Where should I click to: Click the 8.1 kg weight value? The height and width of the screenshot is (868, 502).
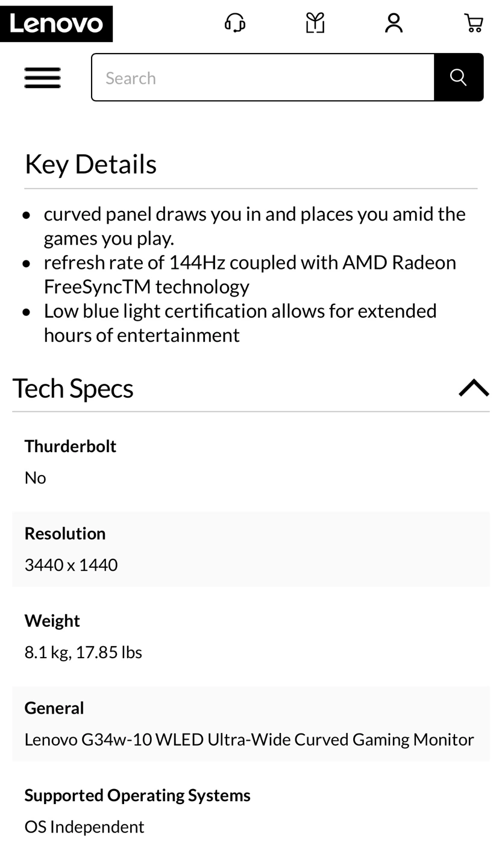(x=83, y=652)
